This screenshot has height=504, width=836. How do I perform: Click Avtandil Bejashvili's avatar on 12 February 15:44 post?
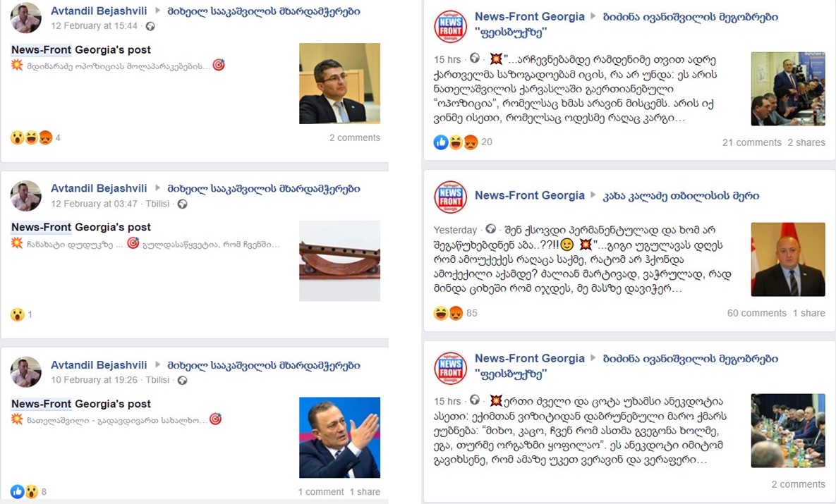(25, 17)
